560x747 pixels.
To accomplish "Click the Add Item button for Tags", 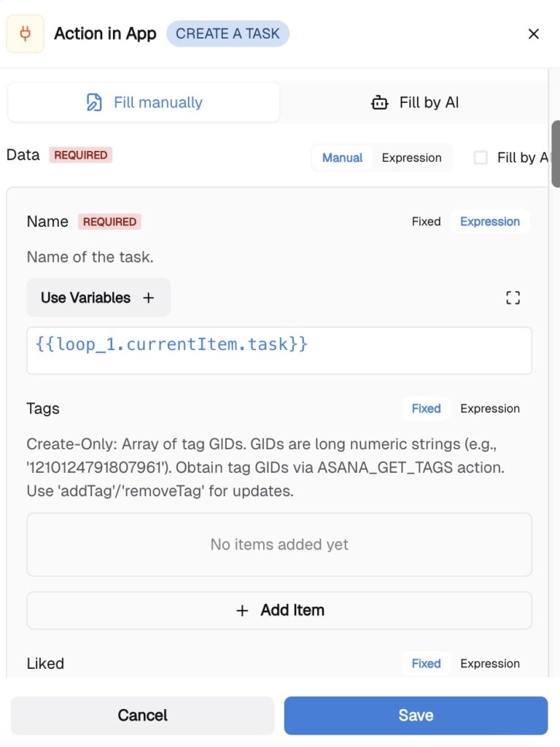I will click(279, 611).
